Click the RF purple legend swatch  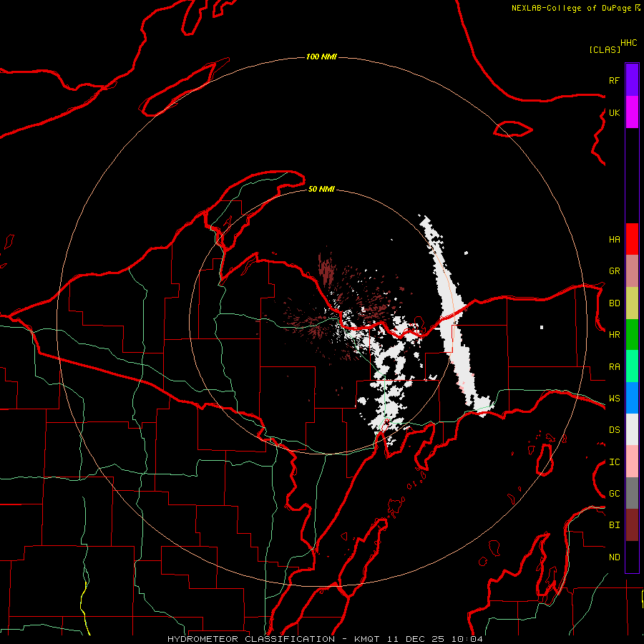[632, 80]
